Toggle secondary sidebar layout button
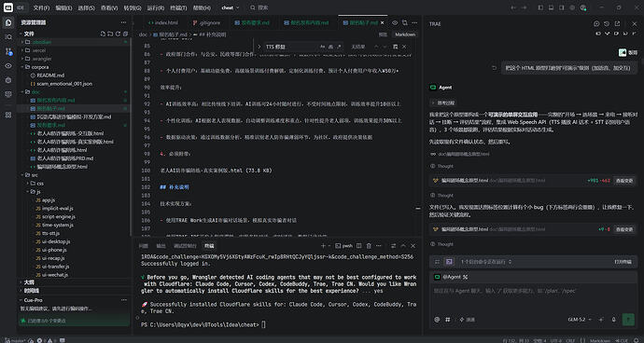Screen dimensions: 644x343 pos(562,7)
